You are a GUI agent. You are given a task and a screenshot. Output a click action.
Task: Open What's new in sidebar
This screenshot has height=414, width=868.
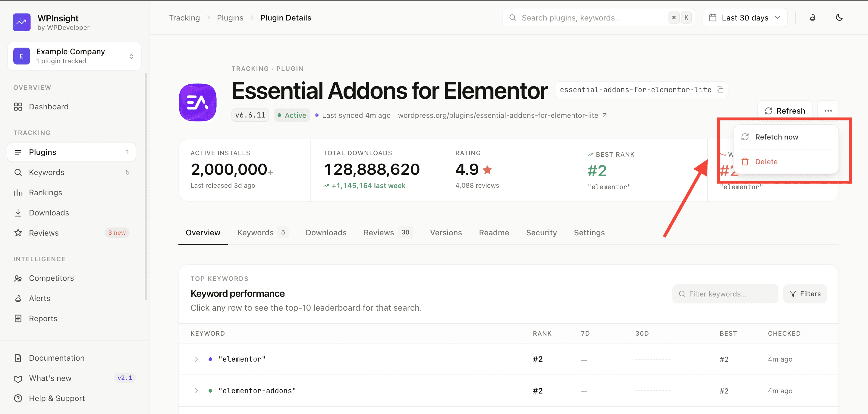pos(71,378)
